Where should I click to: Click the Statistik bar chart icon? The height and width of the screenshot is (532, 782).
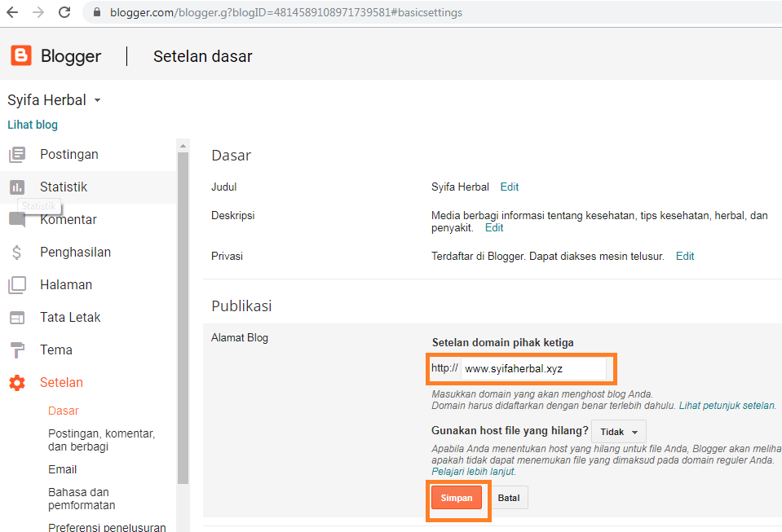(17, 187)
